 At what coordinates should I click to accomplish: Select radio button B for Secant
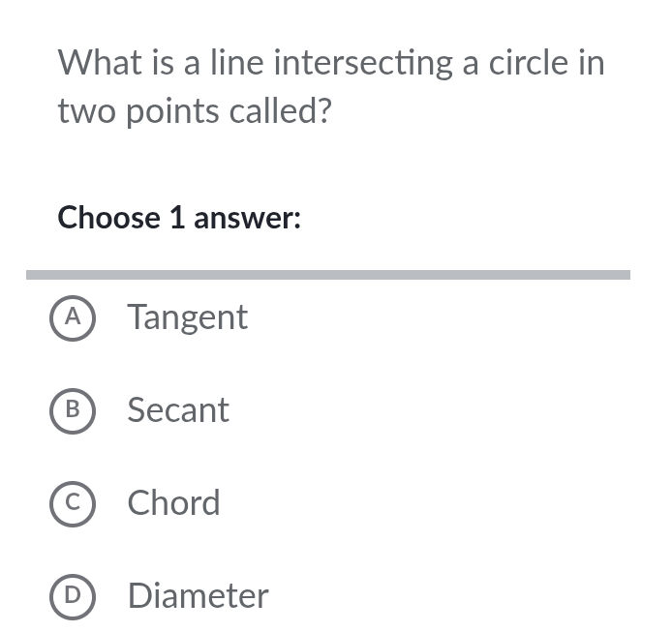(x=72, y=410)
